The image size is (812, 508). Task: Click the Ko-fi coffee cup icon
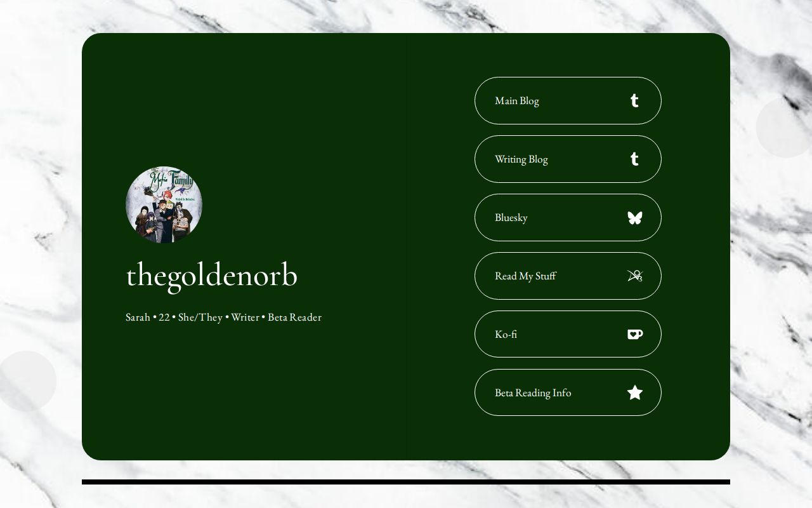635,334
